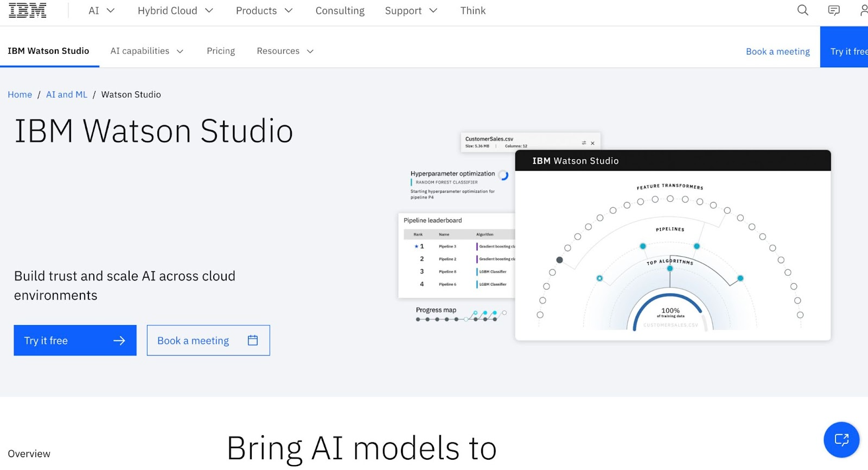Open the floating blue chat launcher
868x470 pixels.
click(841, 440)
